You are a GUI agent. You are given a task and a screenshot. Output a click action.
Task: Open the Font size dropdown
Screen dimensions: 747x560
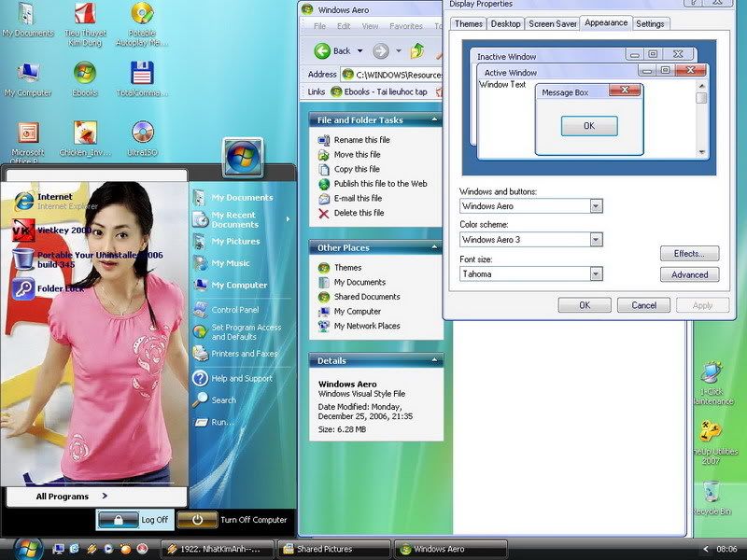(x=596, y=273)
